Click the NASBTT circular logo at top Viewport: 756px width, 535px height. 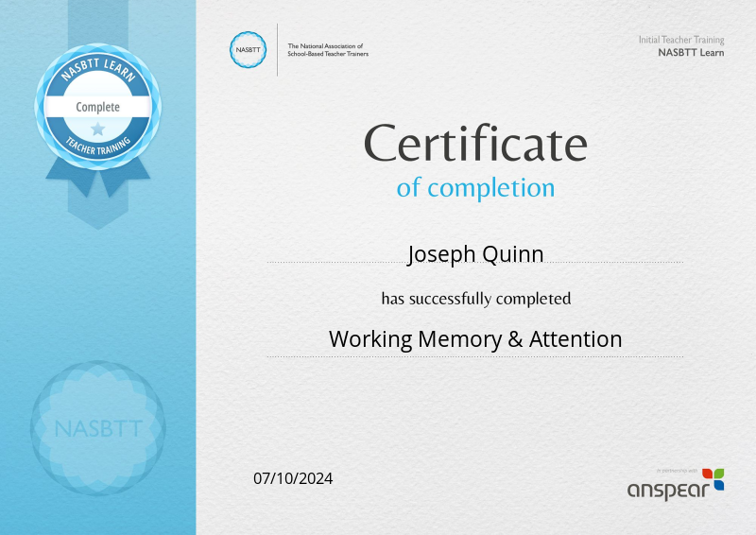coord(249,50)
